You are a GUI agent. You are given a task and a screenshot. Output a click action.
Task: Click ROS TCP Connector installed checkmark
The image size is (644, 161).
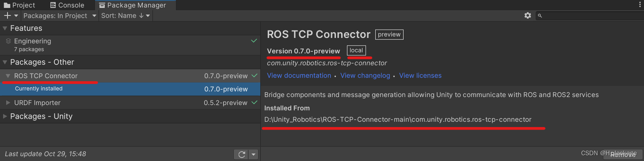pos(254,76)
